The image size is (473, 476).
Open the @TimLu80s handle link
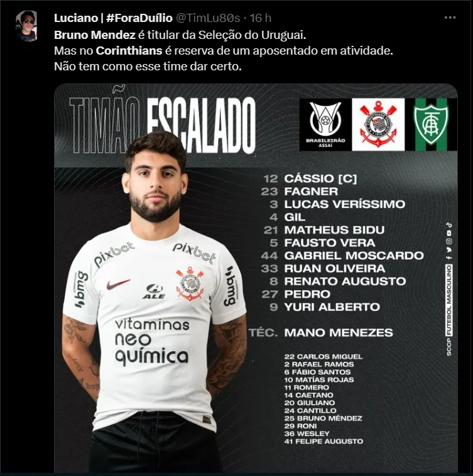tap(208, 18)
